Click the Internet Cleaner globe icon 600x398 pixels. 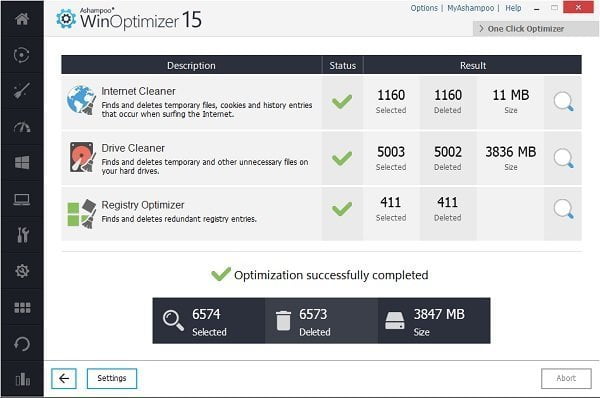(81, 100)
